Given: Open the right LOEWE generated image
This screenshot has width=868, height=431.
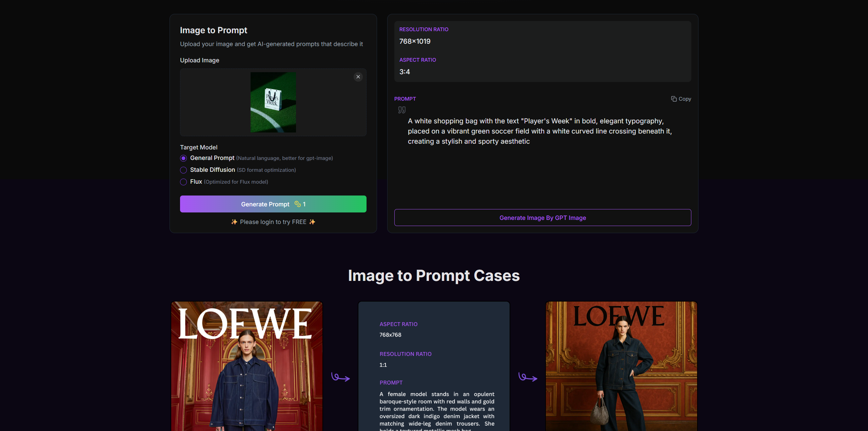Looking at the screenshot, I should (621, 366).
